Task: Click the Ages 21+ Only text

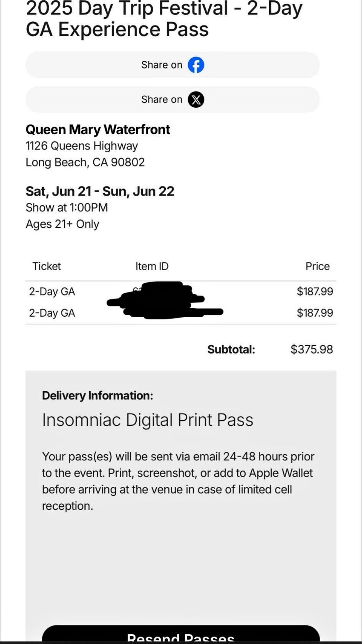Action: 62,224
